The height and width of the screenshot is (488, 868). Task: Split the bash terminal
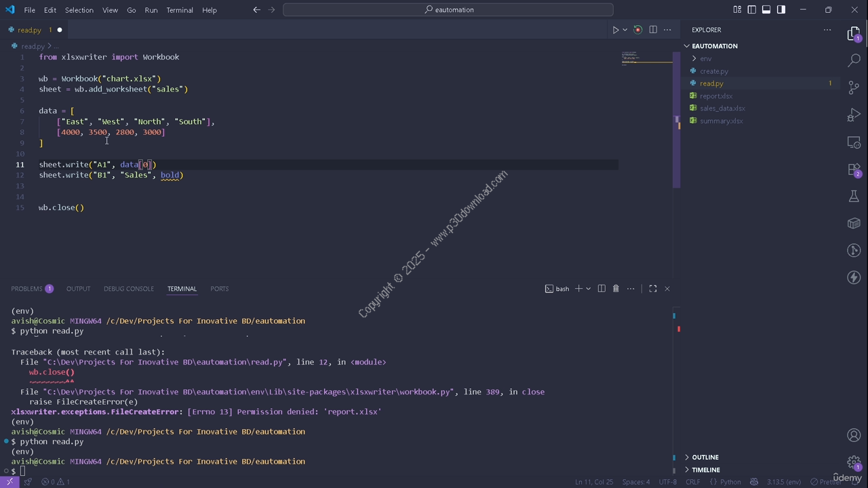601,289
